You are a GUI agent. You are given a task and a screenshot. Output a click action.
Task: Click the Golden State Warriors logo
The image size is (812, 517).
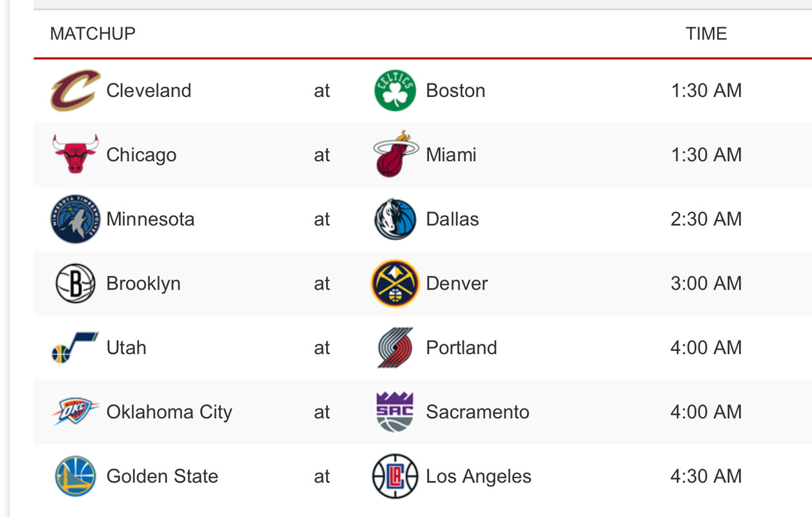76,476
